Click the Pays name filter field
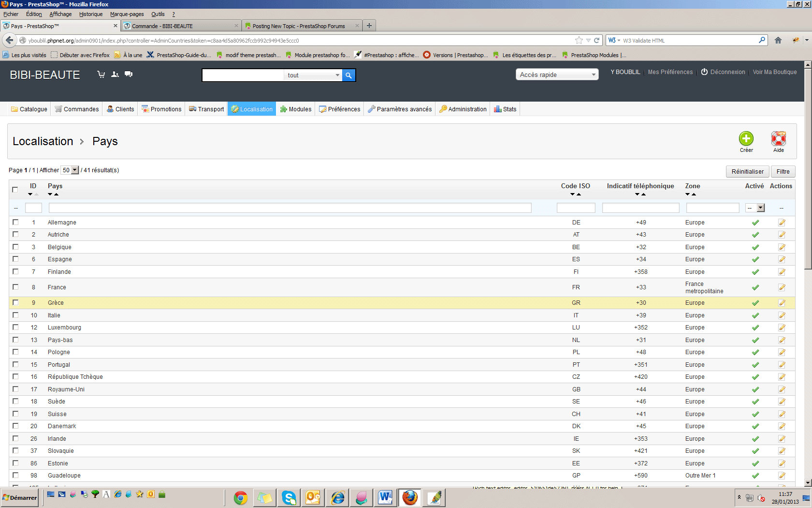This screenshot has height=508, width=812. coord(290,208)
